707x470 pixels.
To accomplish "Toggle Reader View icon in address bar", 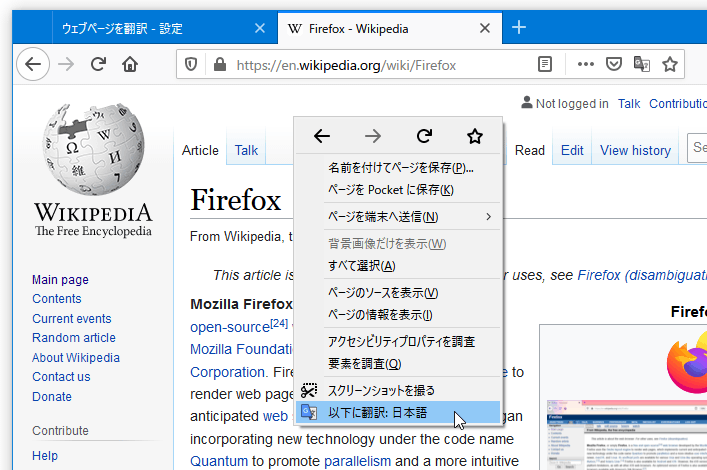I will click(x=545, y=65).
